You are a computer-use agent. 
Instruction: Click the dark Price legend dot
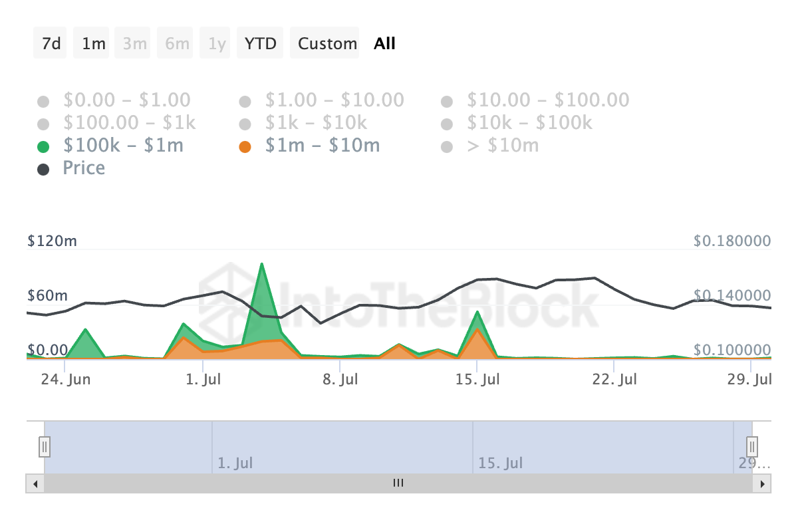(x=43, y=169)
